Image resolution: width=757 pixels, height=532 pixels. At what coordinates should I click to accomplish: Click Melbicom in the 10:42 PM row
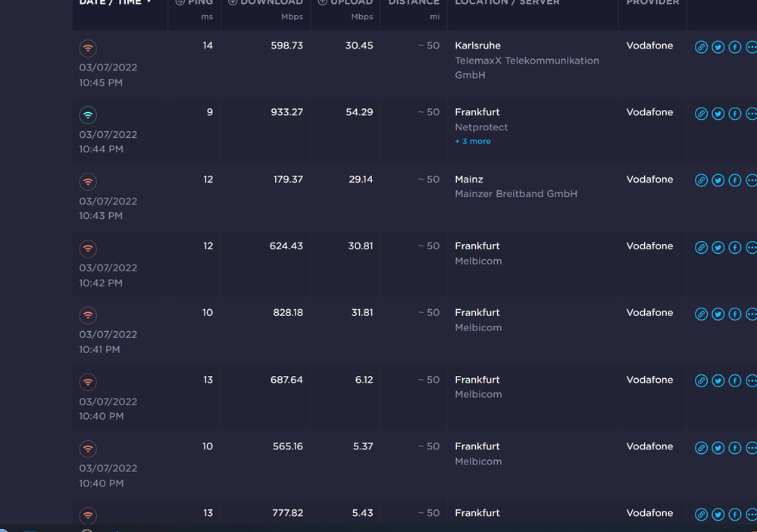478,261
